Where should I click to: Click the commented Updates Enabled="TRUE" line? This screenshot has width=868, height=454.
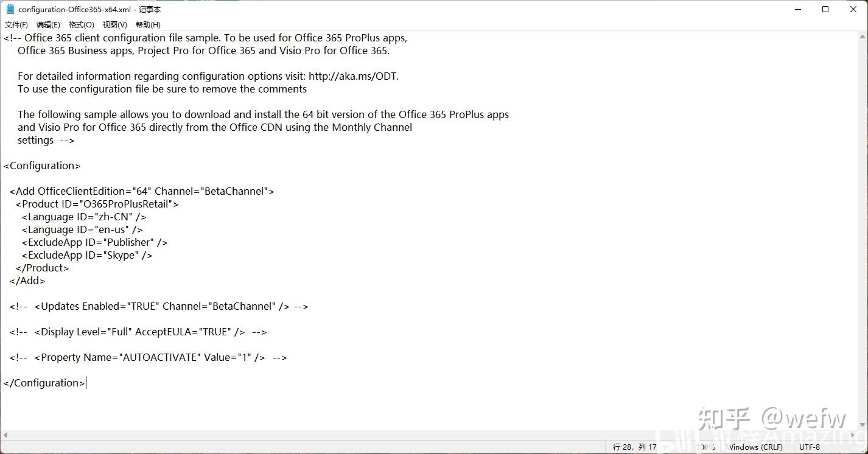(x=159, y=306)
